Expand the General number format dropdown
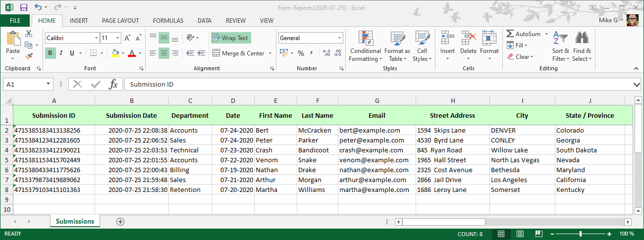This screenshot has width=644, height=240. (340, 38)
